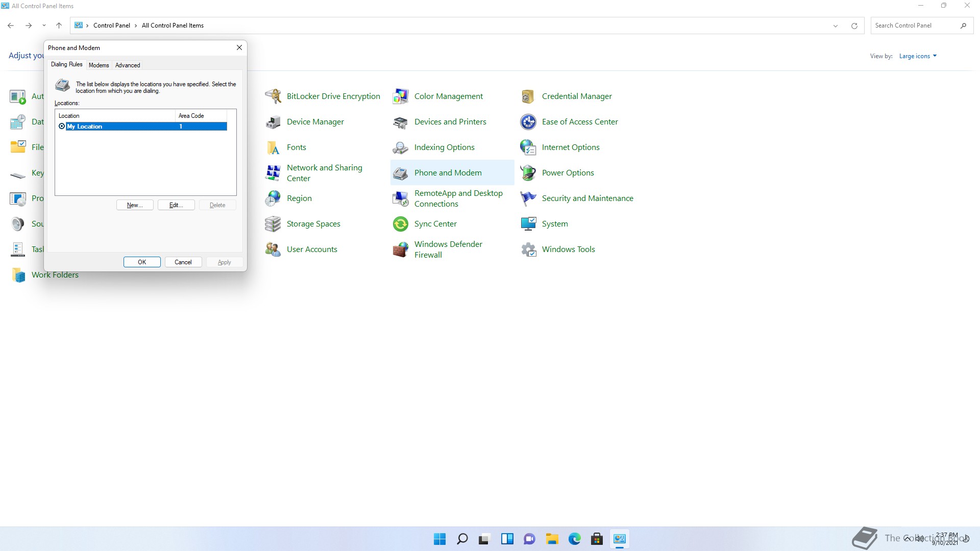Open Devices and Printers icon
This screenshot has height=551, width=980.
pos(401,121)
